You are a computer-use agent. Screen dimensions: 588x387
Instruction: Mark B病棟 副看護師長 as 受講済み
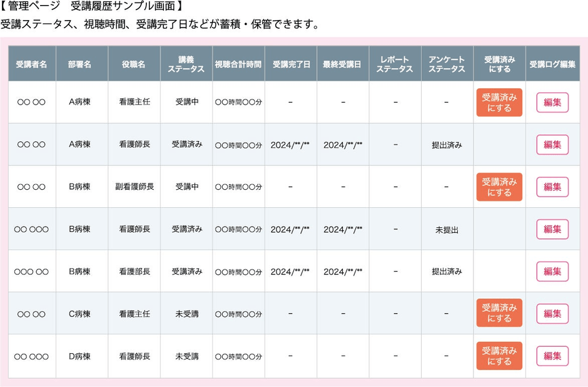499,187
